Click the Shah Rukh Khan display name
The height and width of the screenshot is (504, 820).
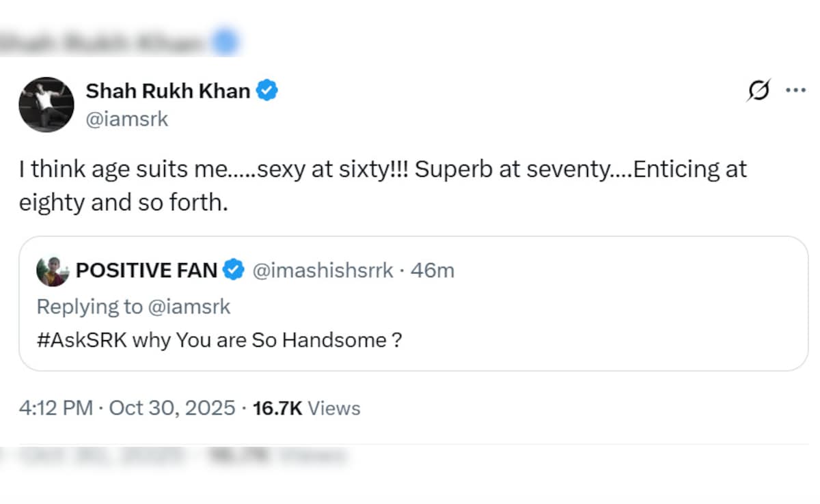[x=168, y=91]
